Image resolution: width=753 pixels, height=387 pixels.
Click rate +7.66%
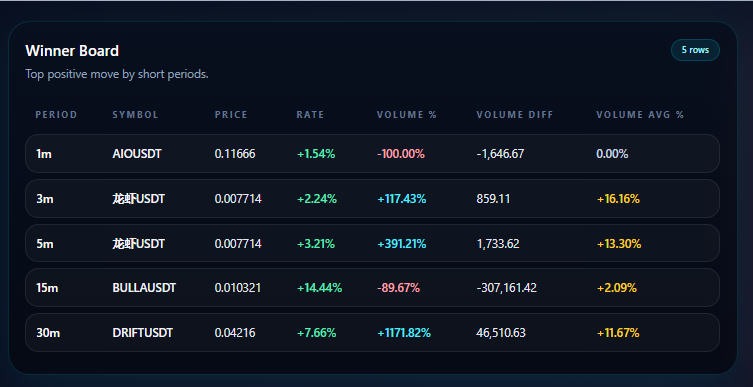tap(316, 333)
